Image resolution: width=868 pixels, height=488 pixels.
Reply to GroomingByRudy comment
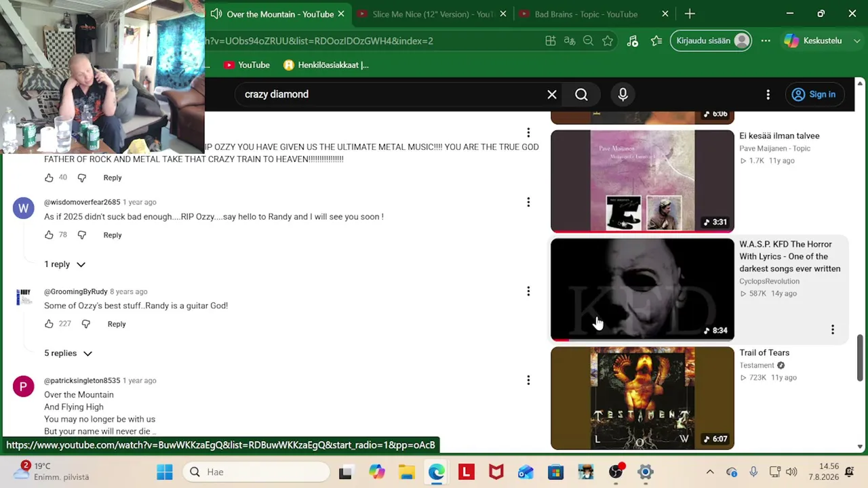(x=117, y=324)
